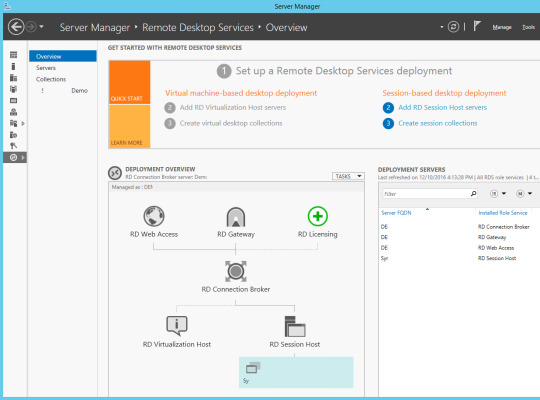Select Servers in the navigation pane
This screenshot has width=540, height=400.
pos(46,68)
